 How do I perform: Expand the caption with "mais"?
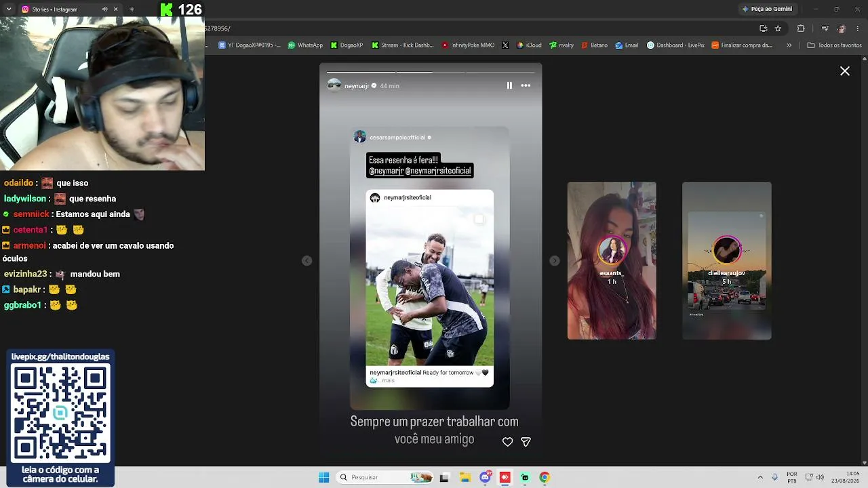(388, 381)
